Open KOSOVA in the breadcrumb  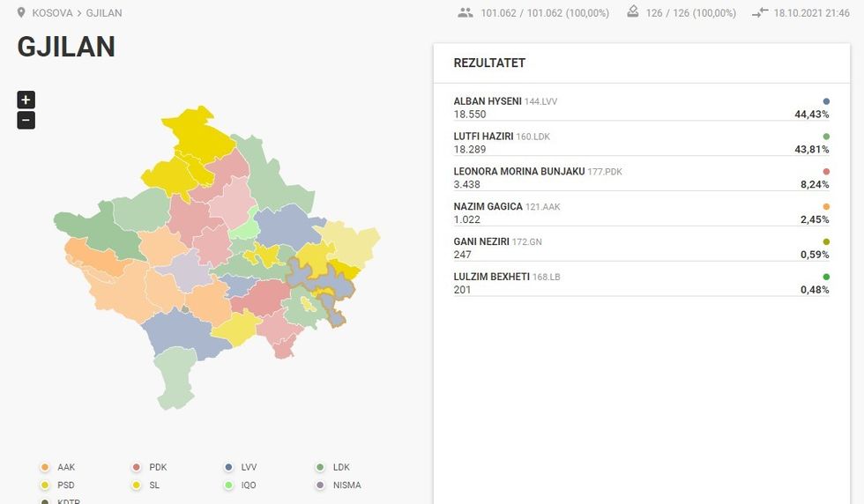click(x=52, y=13)
